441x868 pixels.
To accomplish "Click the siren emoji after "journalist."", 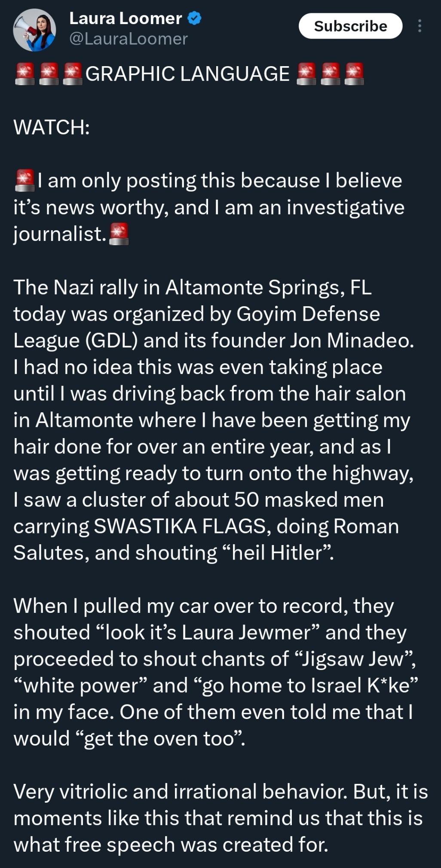I will (x=119, y=234).
